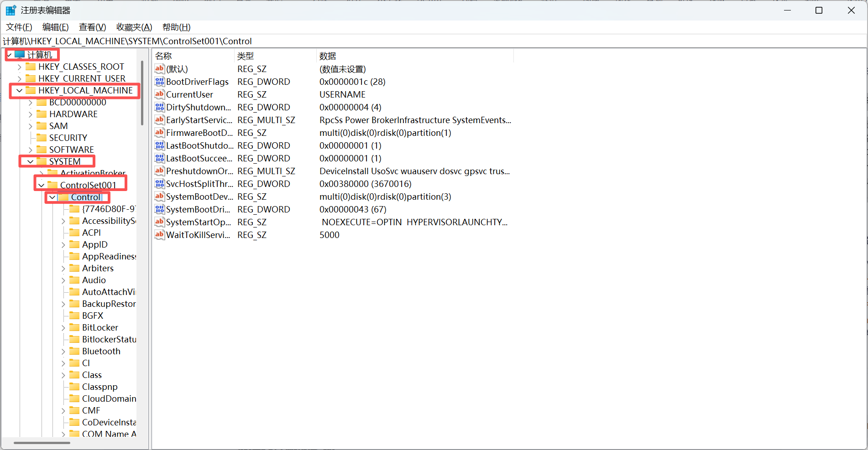
Task: Select the DirtyShutdown DWORD value icon
Action: point(159,107)
